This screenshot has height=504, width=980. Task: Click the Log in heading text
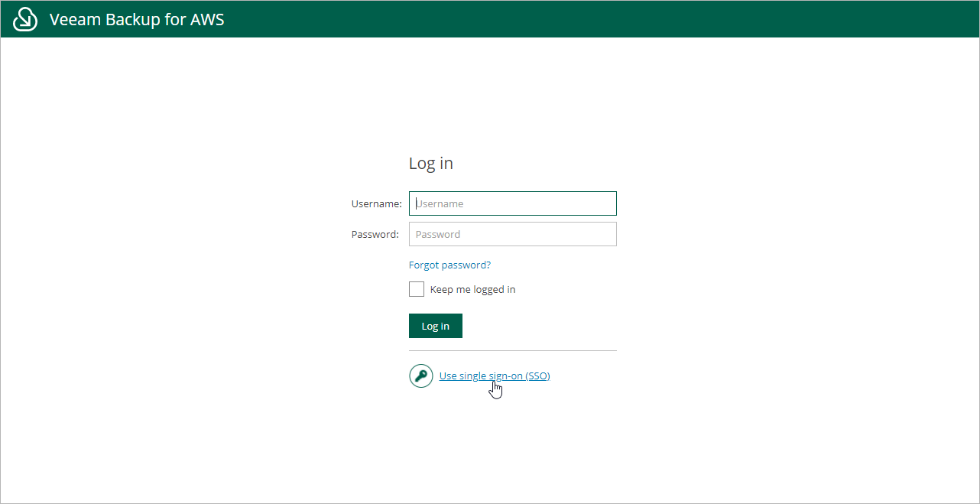coord(431,163)
